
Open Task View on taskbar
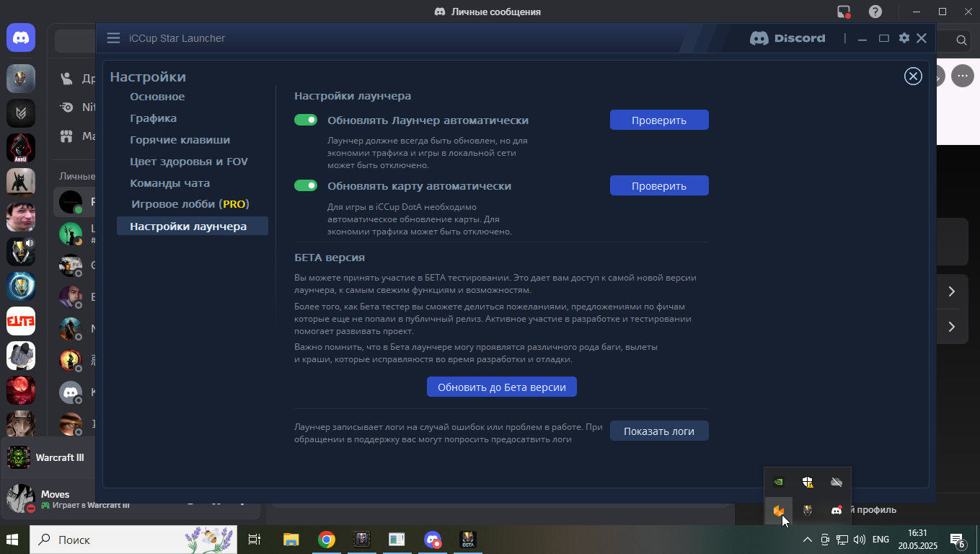255,540
